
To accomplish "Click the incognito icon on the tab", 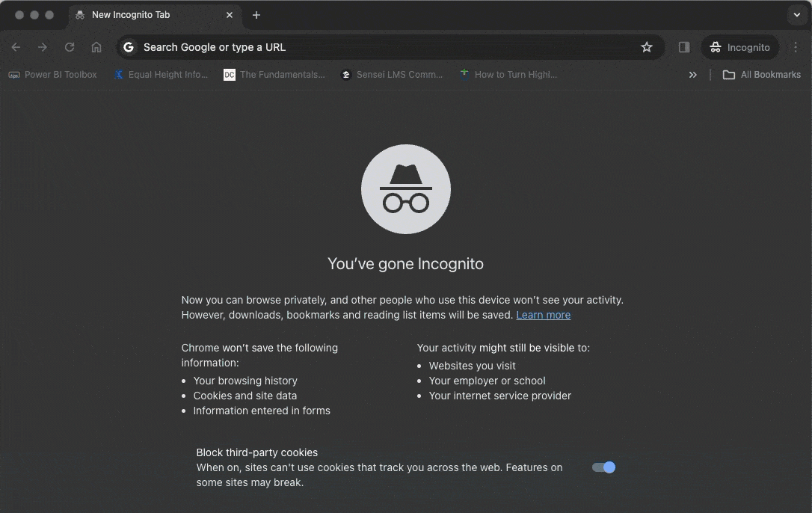I will pos(80,15).
